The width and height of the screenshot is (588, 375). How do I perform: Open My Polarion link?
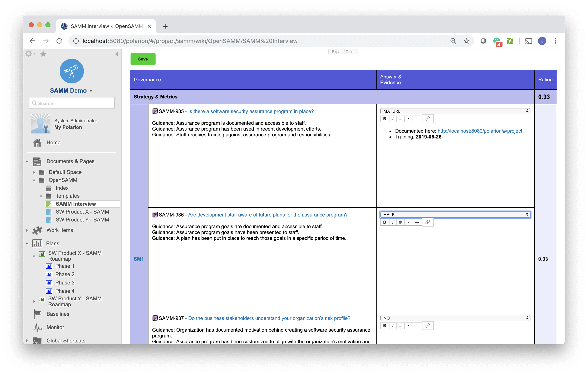(68, 127)
